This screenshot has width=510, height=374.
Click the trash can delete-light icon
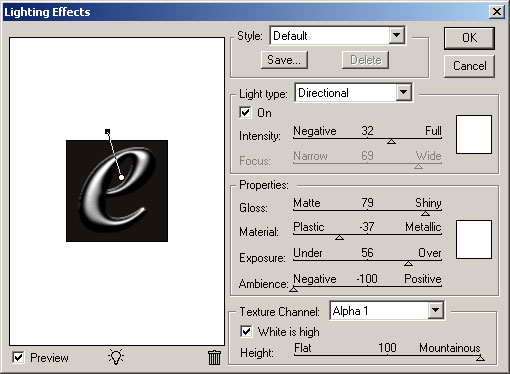pos(214,357)
